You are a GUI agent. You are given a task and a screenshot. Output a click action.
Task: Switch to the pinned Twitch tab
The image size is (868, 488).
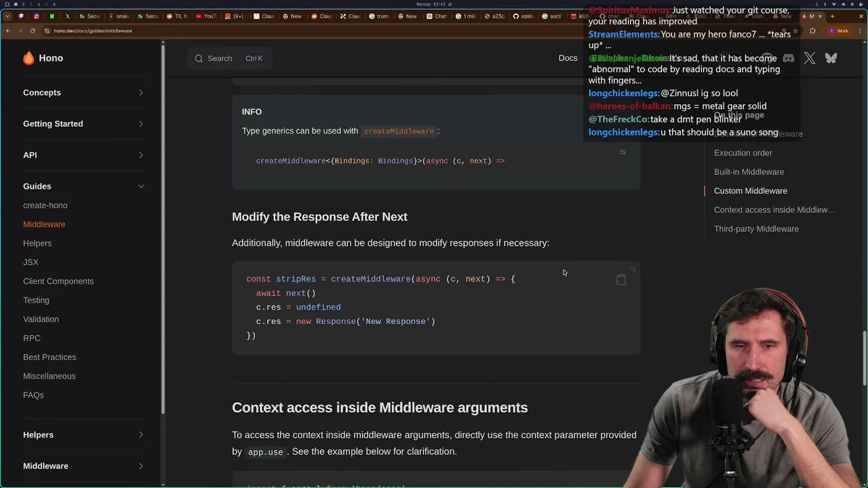[x=21, y=16]
